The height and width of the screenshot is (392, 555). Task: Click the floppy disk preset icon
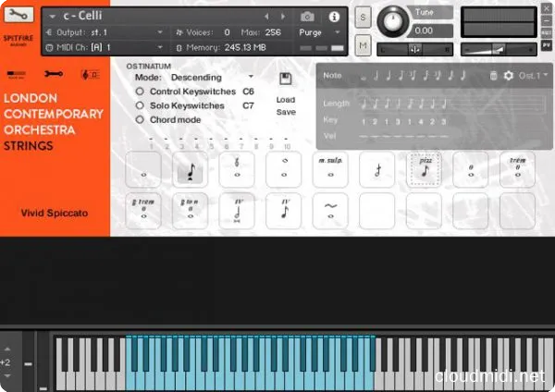[286, 80]
